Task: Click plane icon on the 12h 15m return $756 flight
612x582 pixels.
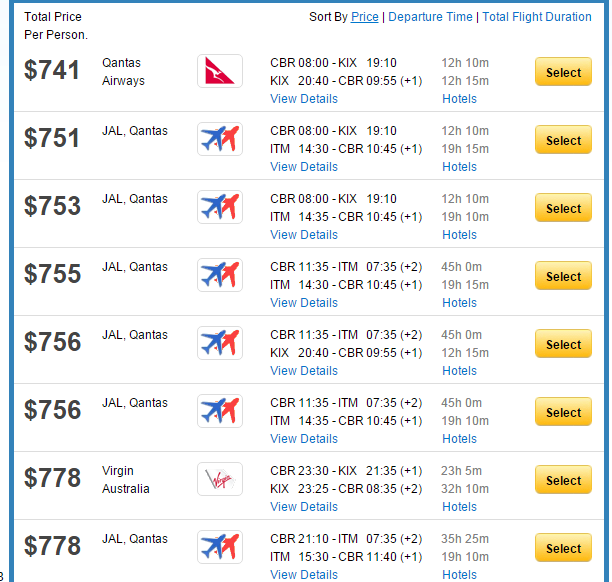Action: point(220,343)
